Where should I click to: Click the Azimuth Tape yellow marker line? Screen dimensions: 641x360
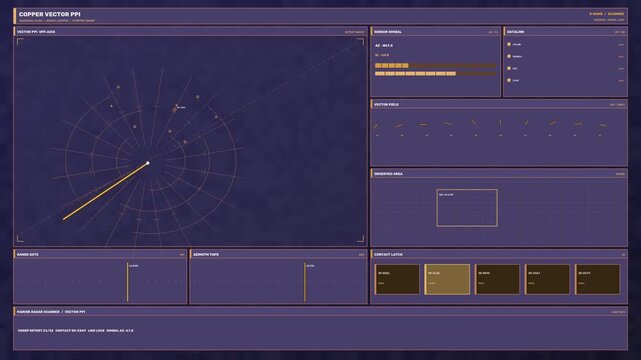click(305, 282)
